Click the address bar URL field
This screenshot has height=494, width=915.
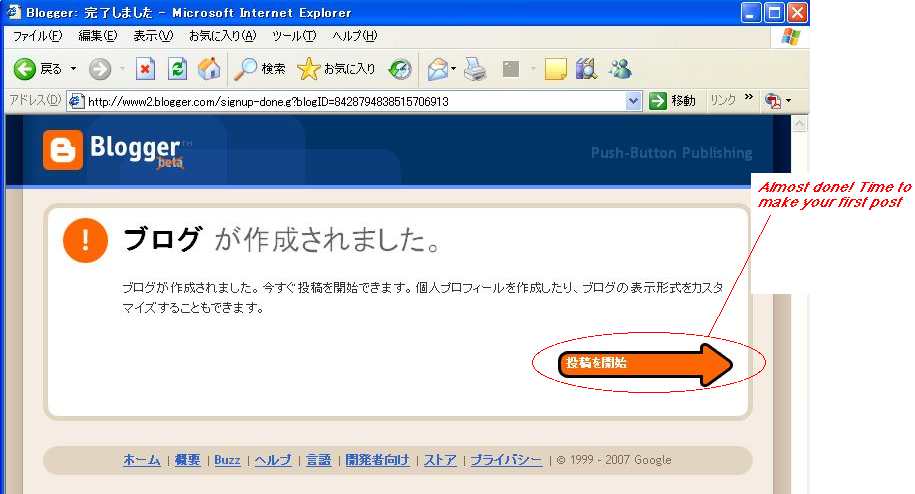[x=355, y=101]
